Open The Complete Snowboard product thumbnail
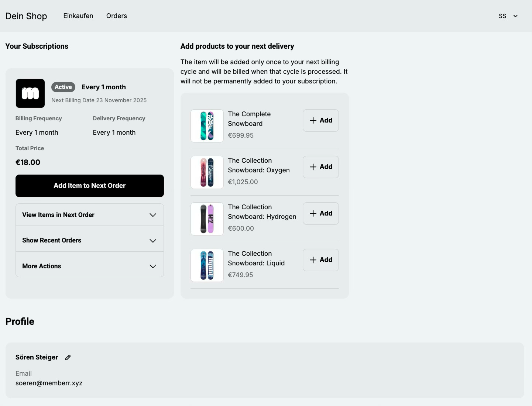This screenshot has height=406, width=532. (x=207, y=126)
